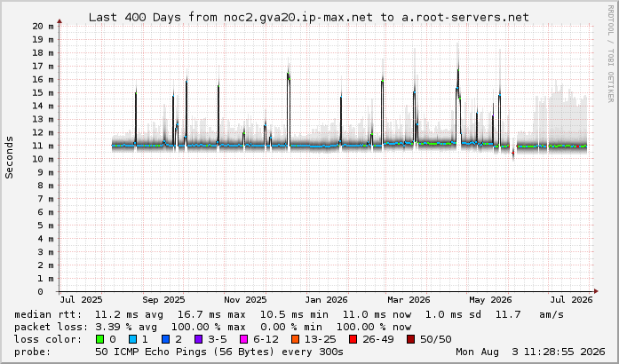This screenshot has height=364, width=619.
Task: Click the '11.2 ms avg' median value
Action: 129,314
